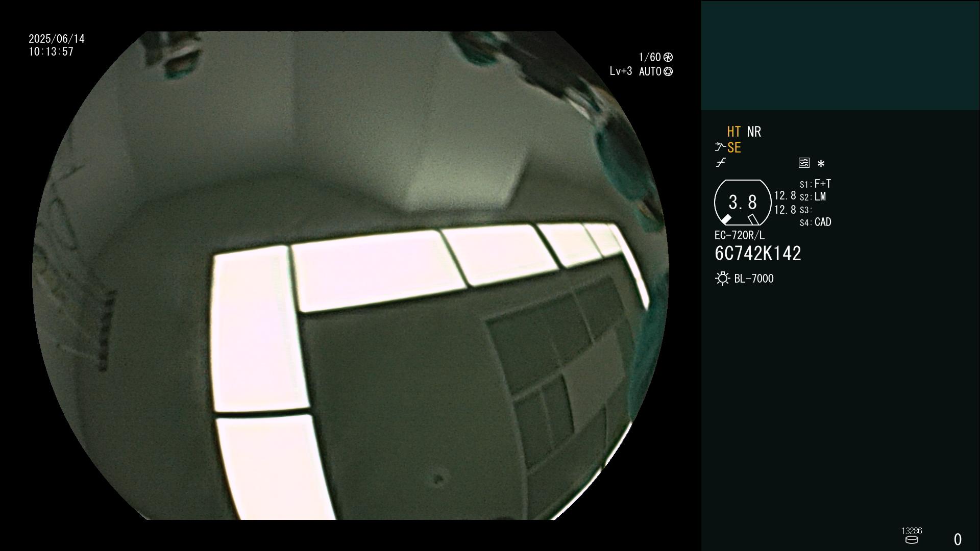Screen dimensions: 980x551
Task: Click the S1: F+T switch assignment
Action: pos(816,184)
